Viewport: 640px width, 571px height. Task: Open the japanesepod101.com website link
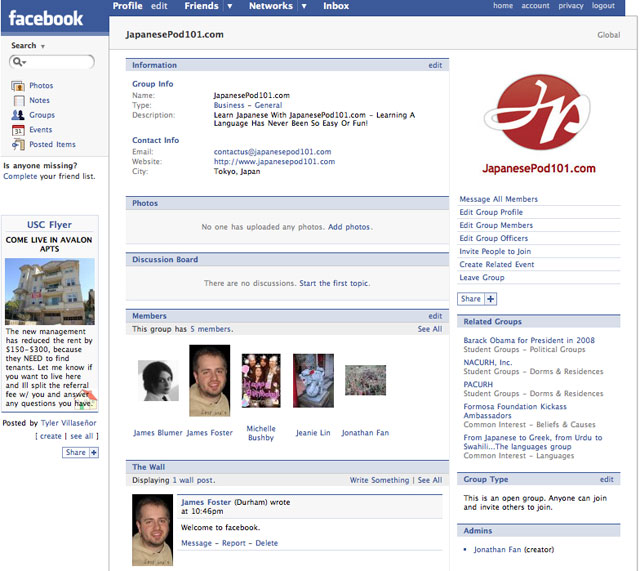pyautogui.click(x=274, y=161)
